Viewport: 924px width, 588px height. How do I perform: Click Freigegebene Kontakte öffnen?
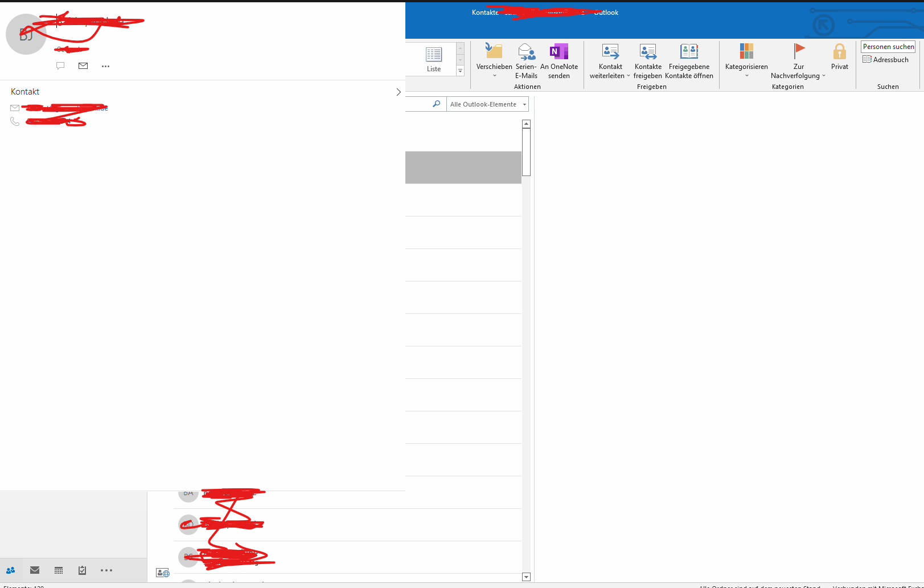(689, 61)
